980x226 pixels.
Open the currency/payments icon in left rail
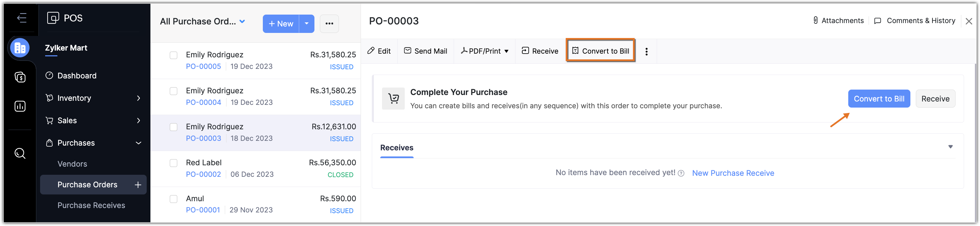[x=20, y=77]
